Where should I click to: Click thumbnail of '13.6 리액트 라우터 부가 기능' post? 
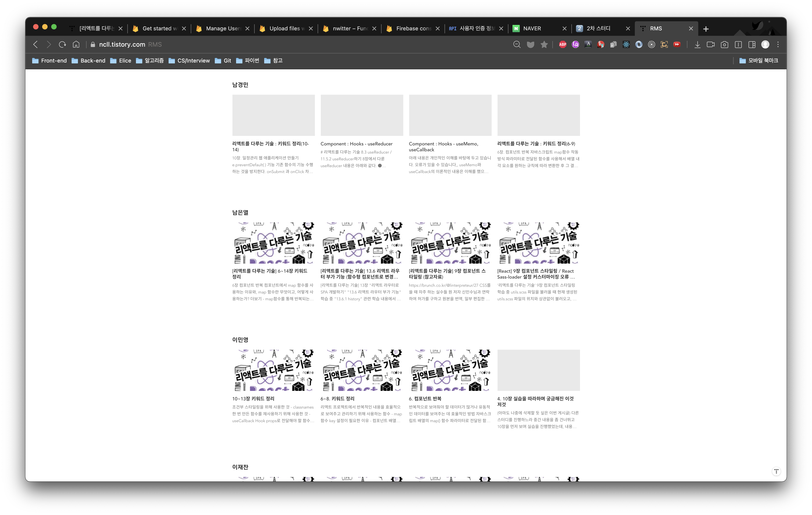362,243
